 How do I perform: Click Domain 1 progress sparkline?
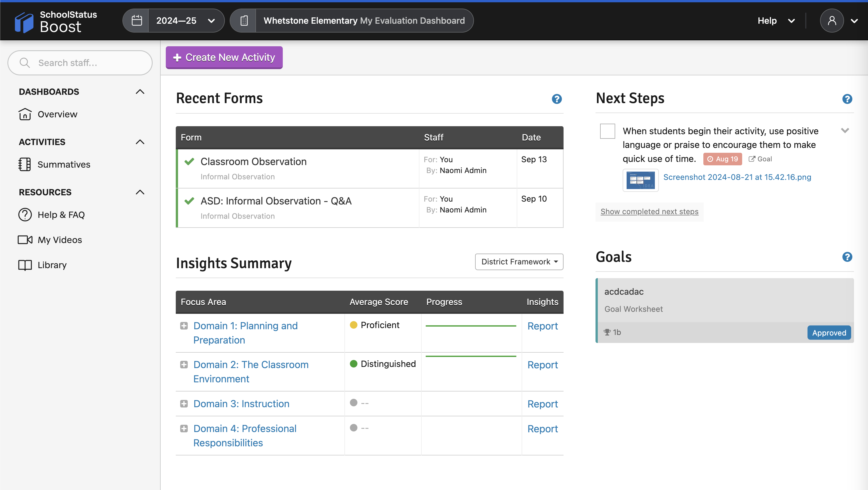pos(471,326)
